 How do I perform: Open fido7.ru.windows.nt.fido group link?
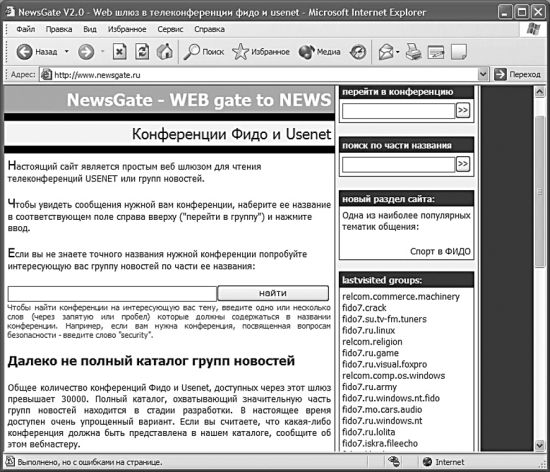coord(391,398)
